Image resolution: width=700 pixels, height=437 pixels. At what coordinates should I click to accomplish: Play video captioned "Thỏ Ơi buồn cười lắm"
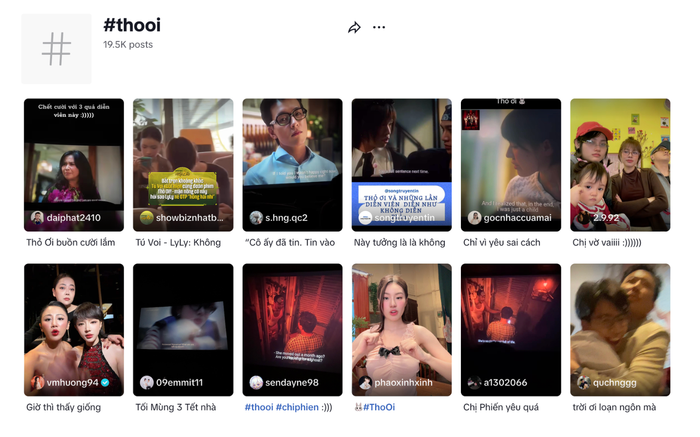tap(74, 160)
